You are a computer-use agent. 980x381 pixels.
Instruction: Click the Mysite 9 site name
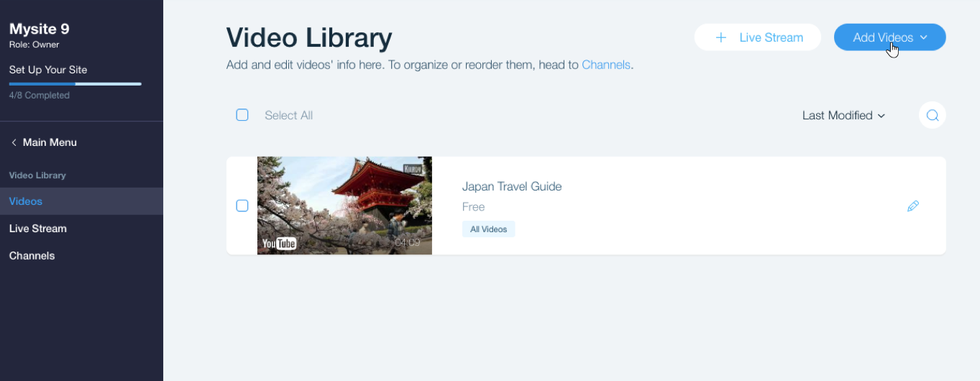[40, 29]
